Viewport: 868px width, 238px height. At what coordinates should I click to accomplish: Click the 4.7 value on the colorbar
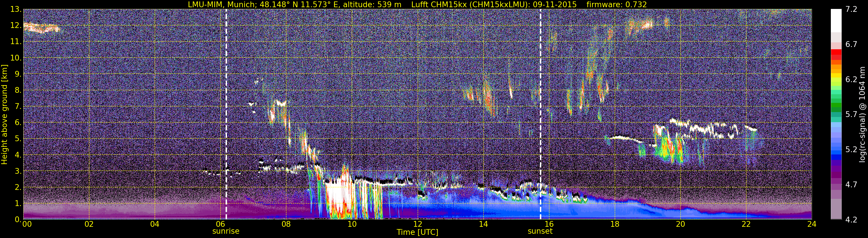pyautogui.click(x=851, y=185)
